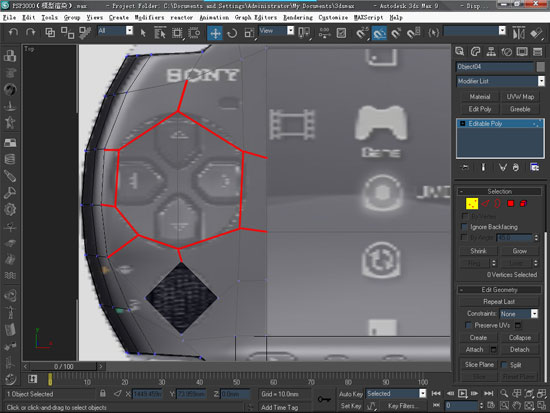550x413 pixels.
Task: Select Polygon sub-object level icon
Action: [x=510, y=203]
